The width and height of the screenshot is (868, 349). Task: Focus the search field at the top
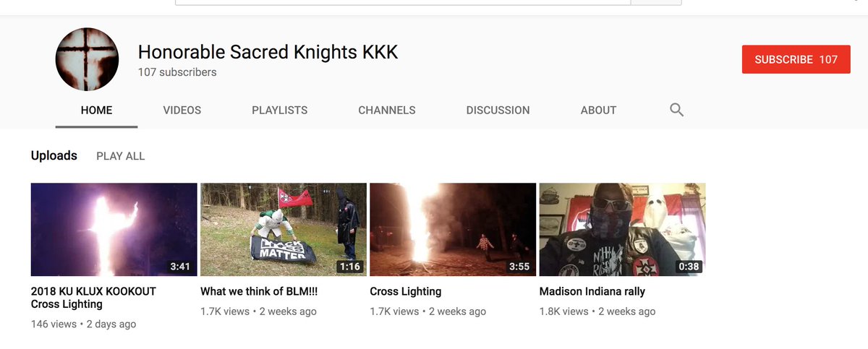coord(403,2)
